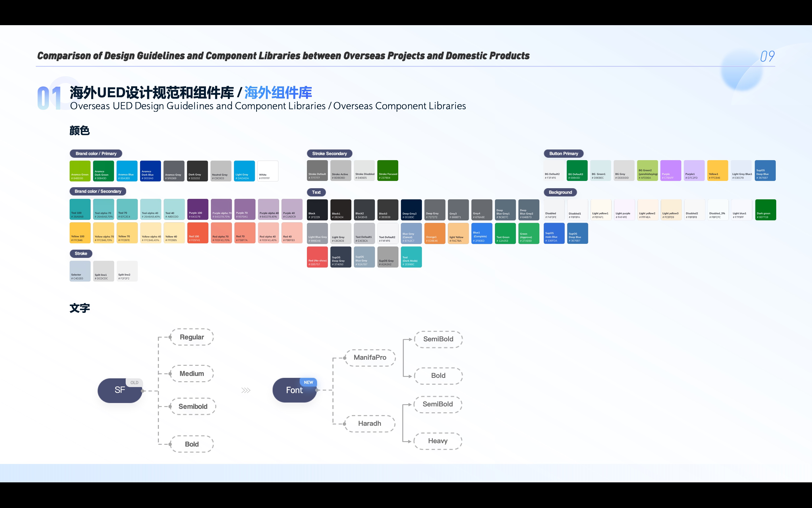Screen dimensions: 812x508
Task: Click the Dark green #007719 swatch
Action: 765,210
